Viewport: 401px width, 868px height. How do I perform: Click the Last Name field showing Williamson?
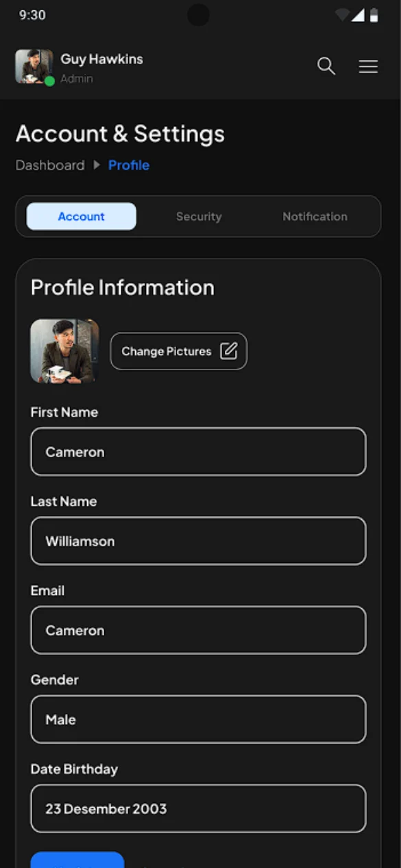198,541
